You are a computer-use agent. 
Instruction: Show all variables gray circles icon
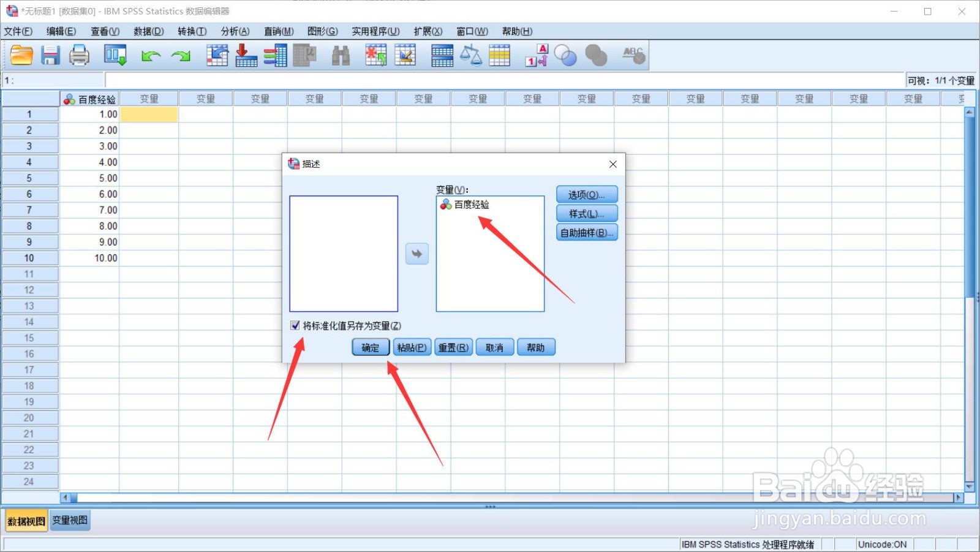(595, 56)
